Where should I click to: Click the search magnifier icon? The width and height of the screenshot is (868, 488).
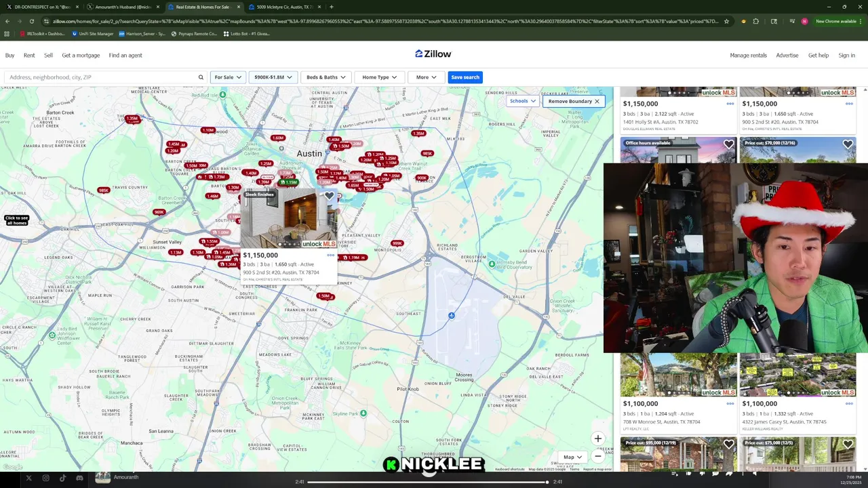[x=201, y=77]
